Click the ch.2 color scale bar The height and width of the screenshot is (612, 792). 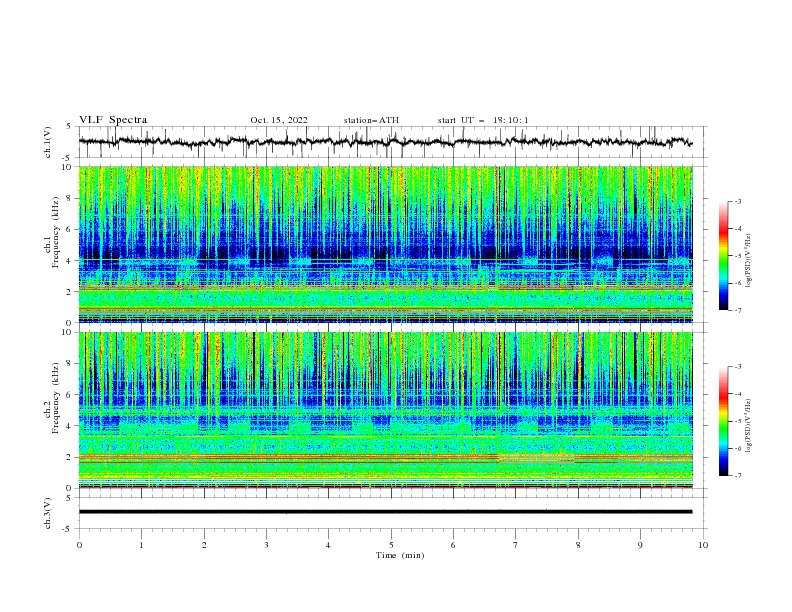click(x=723, y=421)
